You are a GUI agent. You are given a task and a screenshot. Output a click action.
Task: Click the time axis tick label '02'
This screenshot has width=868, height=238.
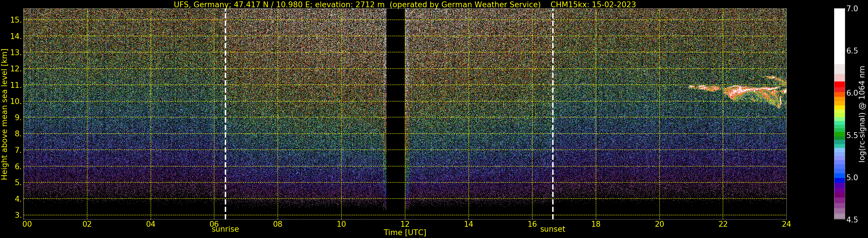click(87, 224)
